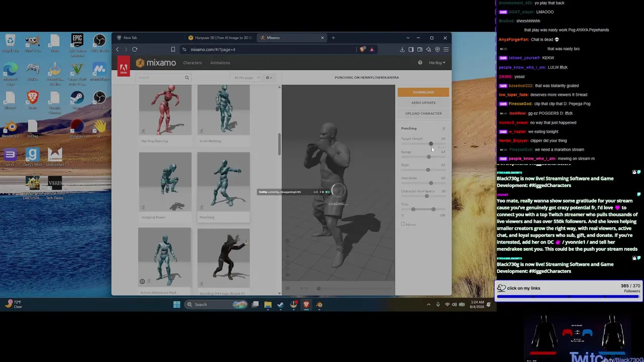Select the Mixamo browser tab
Image resolution: width=644 pixels, height=362 pixels.
point(290,38)
